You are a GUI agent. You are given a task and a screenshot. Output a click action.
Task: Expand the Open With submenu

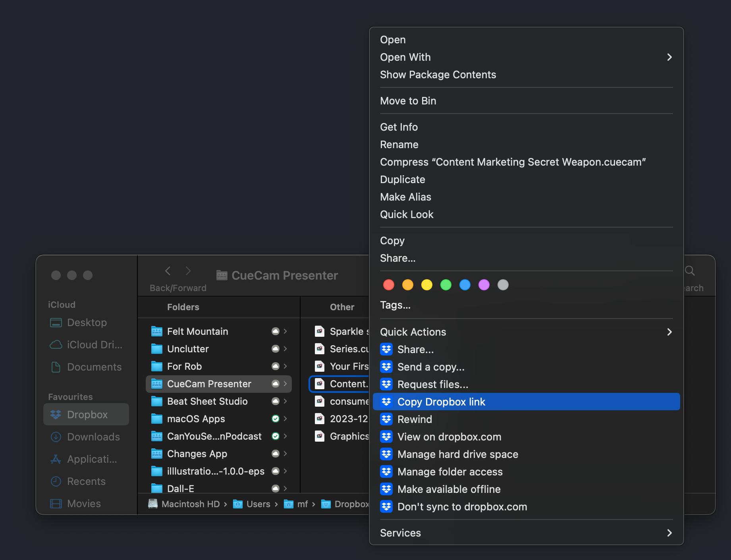(x=669, y=57)
